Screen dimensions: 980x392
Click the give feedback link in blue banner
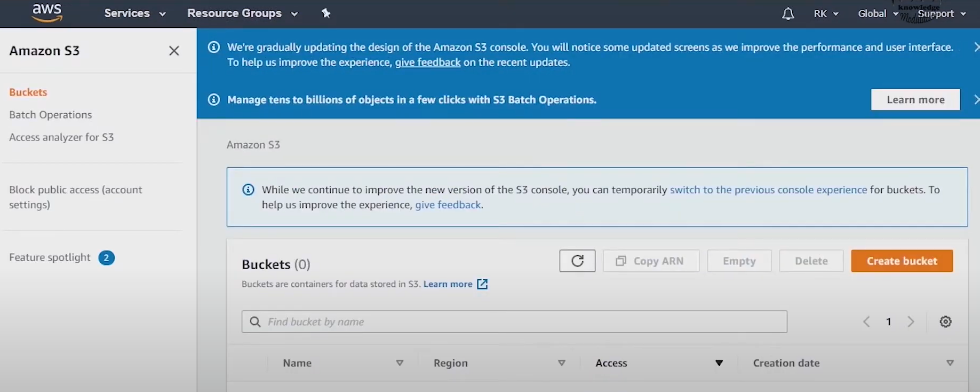[427, 62]
